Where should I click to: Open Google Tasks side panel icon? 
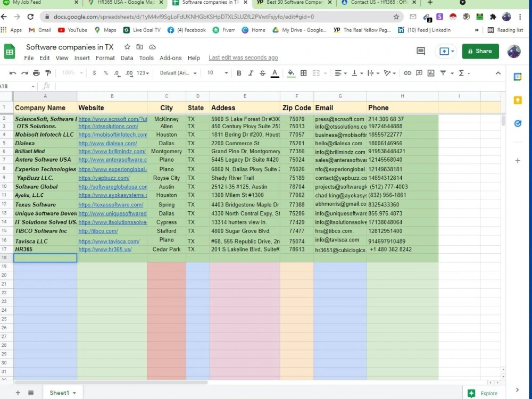[518, 123]
